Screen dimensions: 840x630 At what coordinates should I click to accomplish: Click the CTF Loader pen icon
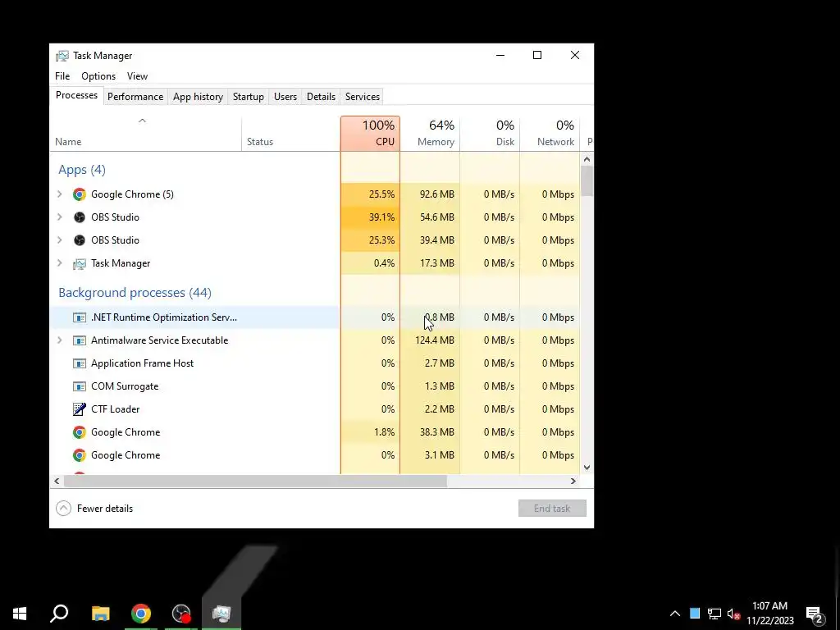click(80, 409)
